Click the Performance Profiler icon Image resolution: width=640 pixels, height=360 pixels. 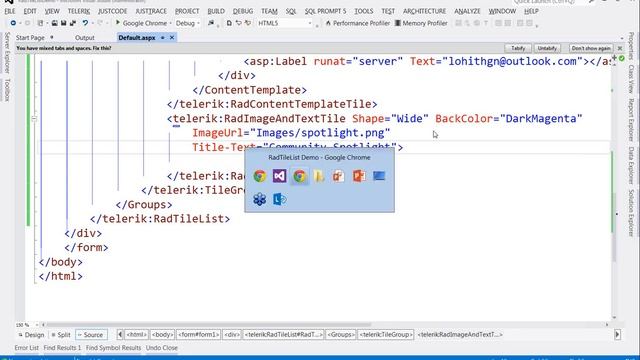(x=328, y=23)
